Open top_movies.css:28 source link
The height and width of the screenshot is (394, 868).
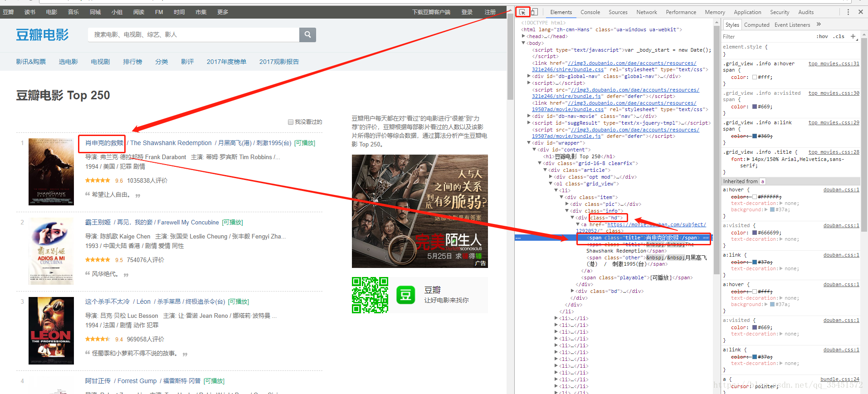pyautogui.click(x=834, y=152)
